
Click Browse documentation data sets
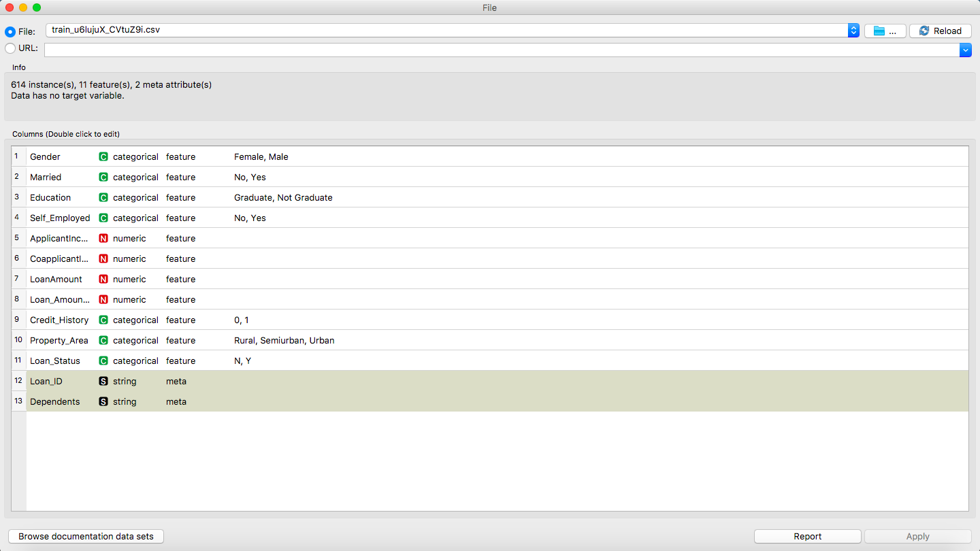click(x=86, y=536)
